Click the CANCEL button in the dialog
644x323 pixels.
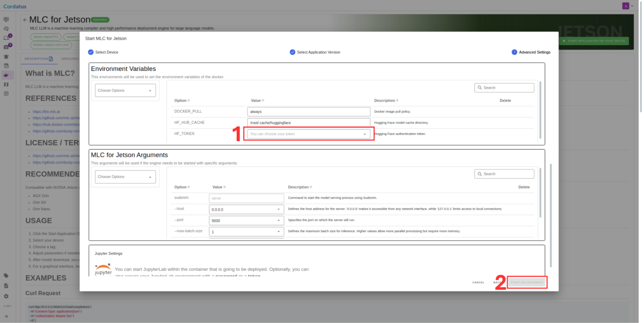coord(478,282)
